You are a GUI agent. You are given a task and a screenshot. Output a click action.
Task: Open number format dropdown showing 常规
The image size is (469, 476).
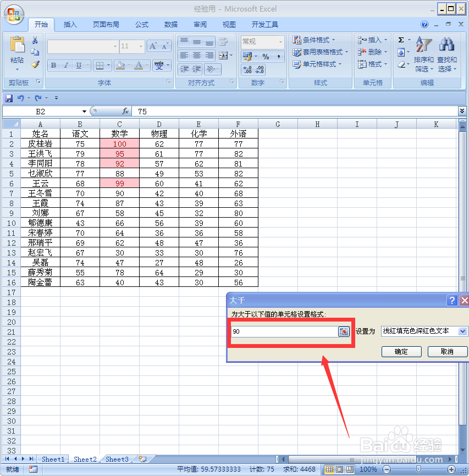point(280,42)
